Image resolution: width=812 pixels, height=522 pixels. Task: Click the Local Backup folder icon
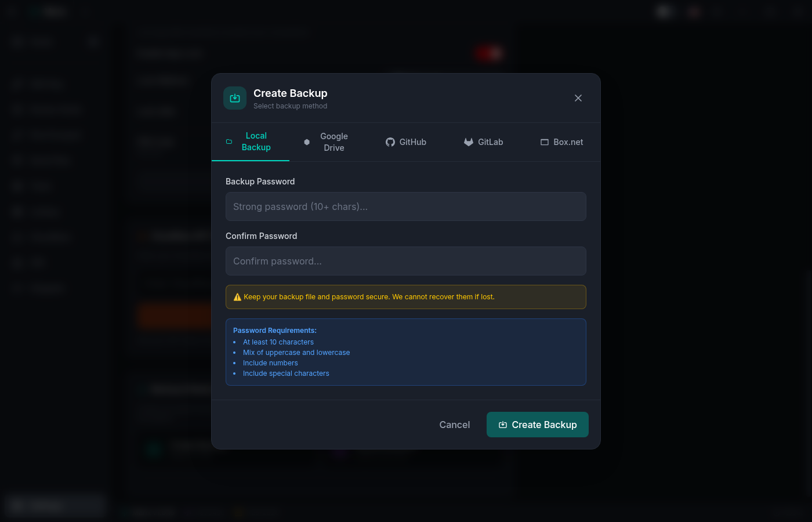229,141
